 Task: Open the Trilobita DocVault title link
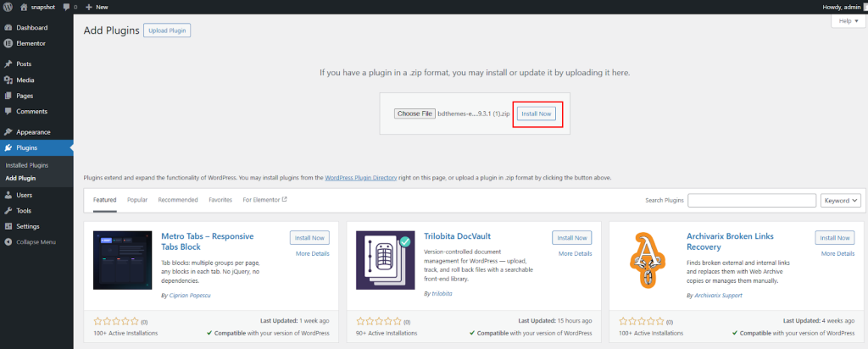[x=457, y=236]
